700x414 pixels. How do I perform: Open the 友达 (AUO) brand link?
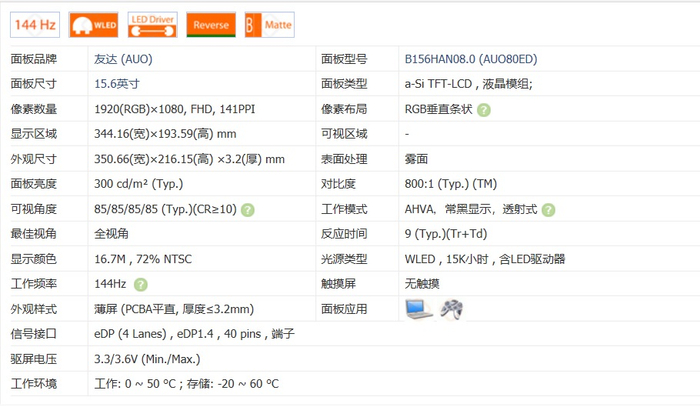tap(123, 59)
